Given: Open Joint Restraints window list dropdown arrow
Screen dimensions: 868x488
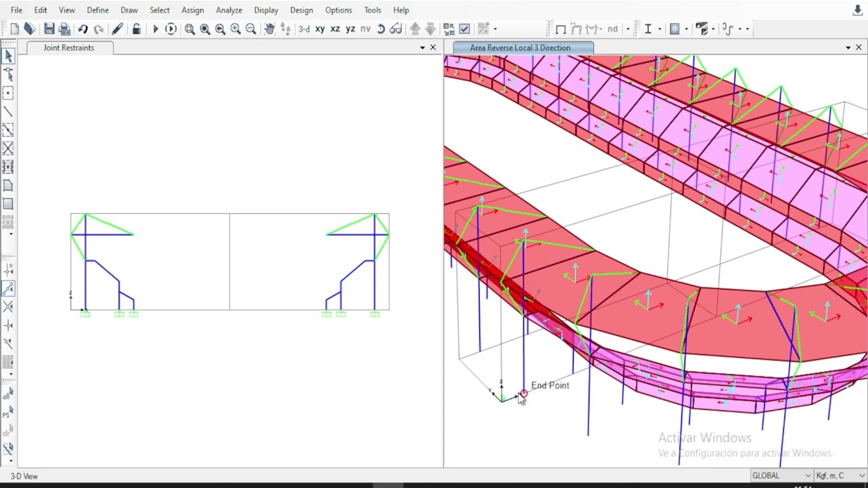Looking at the screenshot, I should (422, 47).
